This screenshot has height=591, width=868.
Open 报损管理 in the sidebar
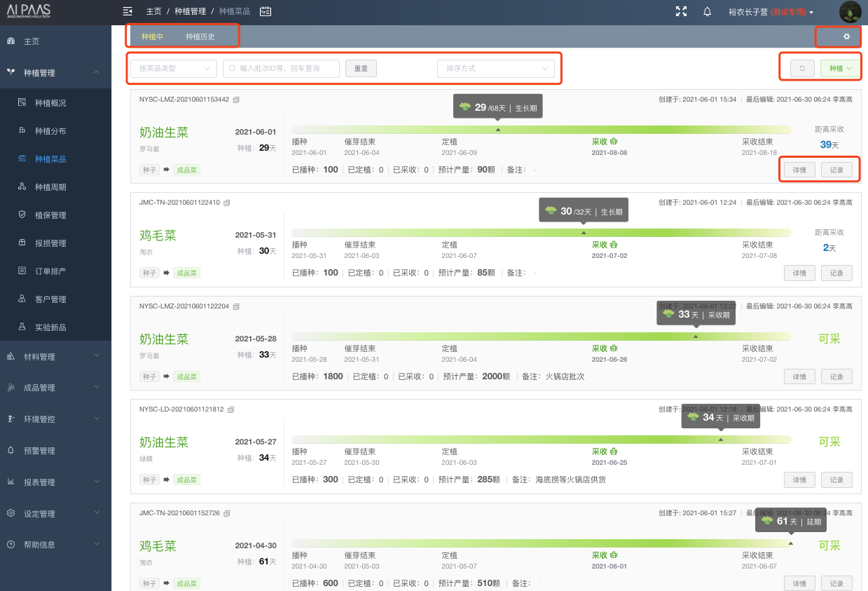[x=55, y=243]
